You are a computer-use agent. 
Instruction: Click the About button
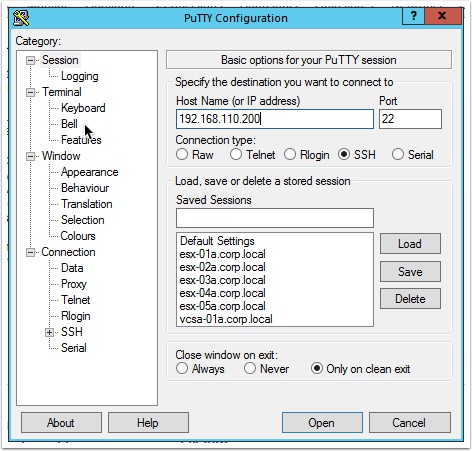(x=61, y=423)
